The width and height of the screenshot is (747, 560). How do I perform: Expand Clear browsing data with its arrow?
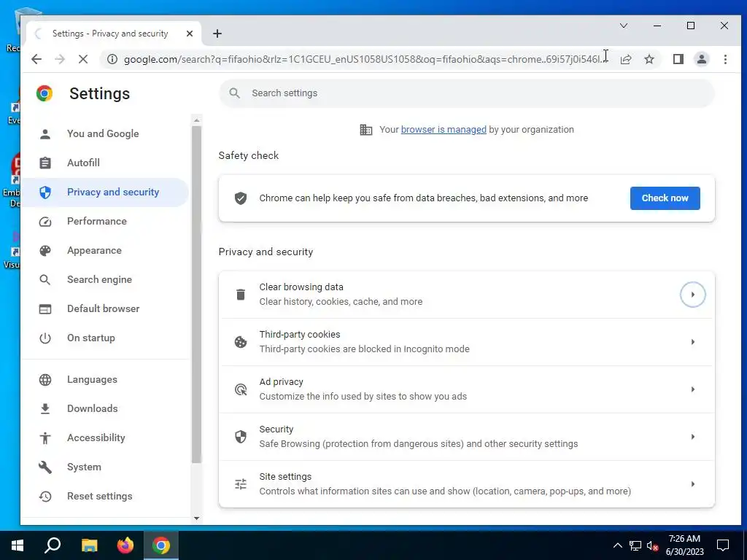[x=693, y=295]
